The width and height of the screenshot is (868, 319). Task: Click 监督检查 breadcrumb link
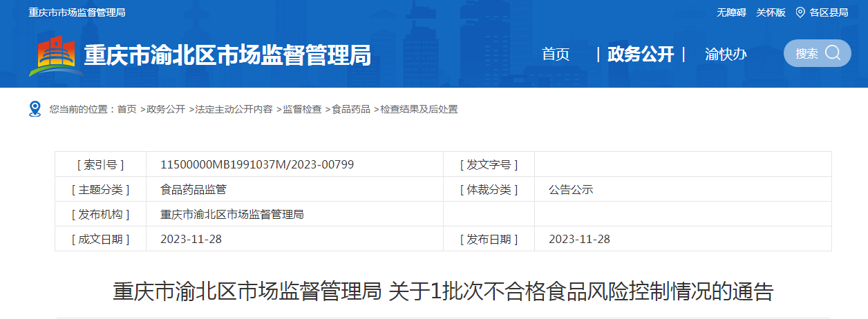[302, 109]
